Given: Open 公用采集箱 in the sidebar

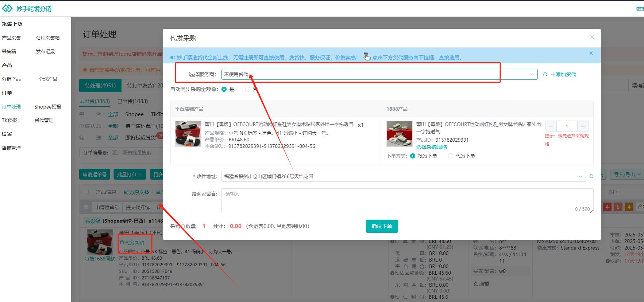Looking at the screenshot, I should 48,38.
